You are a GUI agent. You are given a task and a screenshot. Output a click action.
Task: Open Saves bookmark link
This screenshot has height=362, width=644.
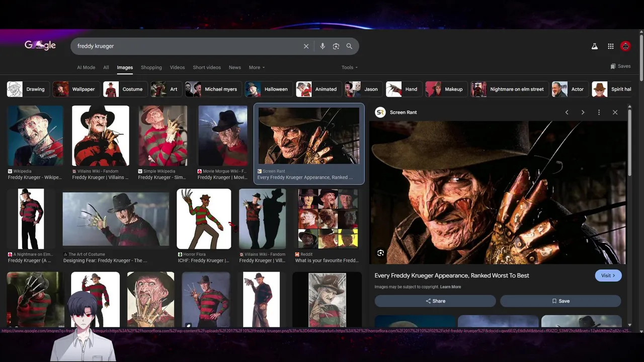pyautogui.click(x=620, y=66)
